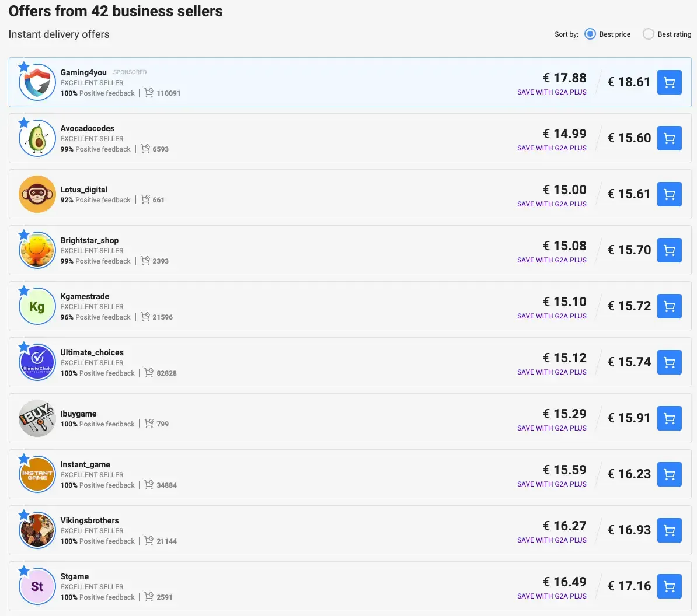This screenshot has width=697, height=616.
Task: Click Save with G2A Plus under €15.59
Action: point(552,484)
